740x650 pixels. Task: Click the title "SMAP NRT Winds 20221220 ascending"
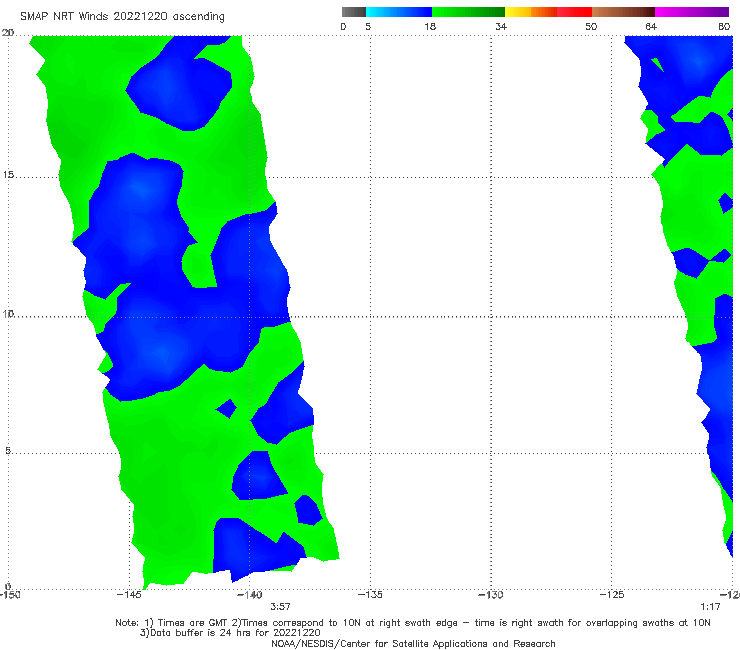(122, 17)
